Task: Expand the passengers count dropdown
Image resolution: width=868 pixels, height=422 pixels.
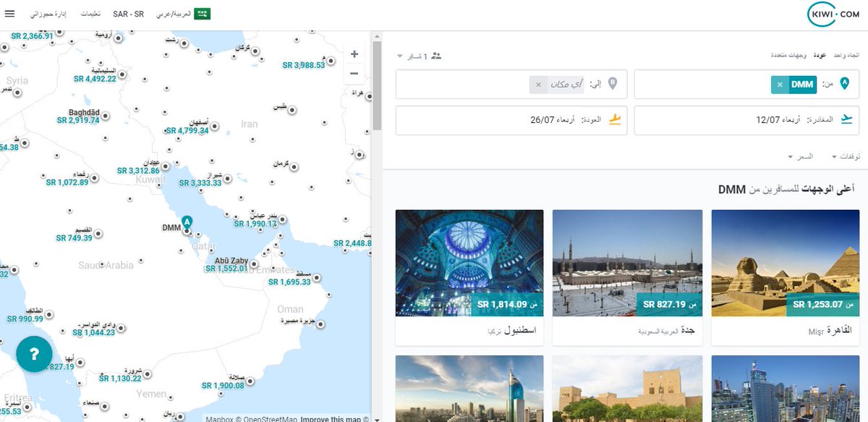Action: (x=419, y=56)
